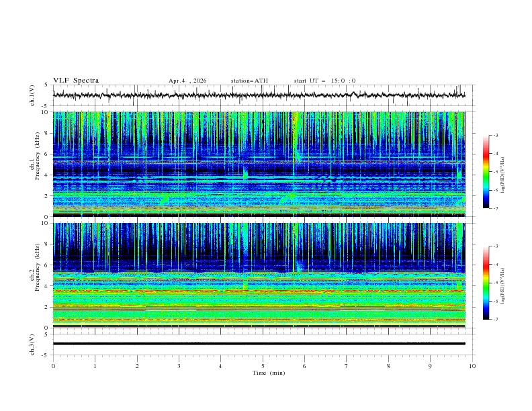Click time axis tick label "9"
Image resolution: width=532 pixels, height=411 pixels.
coord(430,366)
